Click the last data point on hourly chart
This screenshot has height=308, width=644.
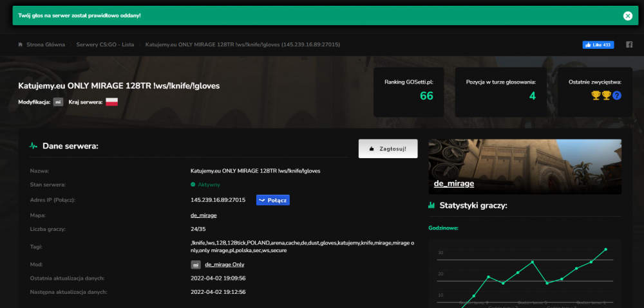point(605,249)
